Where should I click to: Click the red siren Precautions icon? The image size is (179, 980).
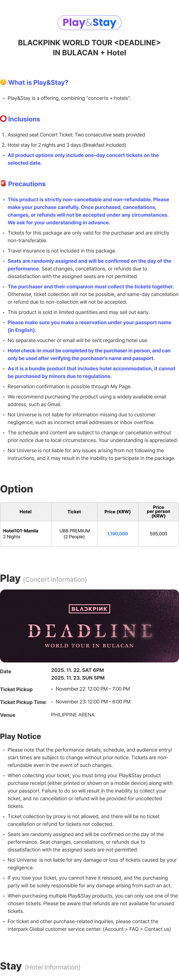[x=3, y=183]
